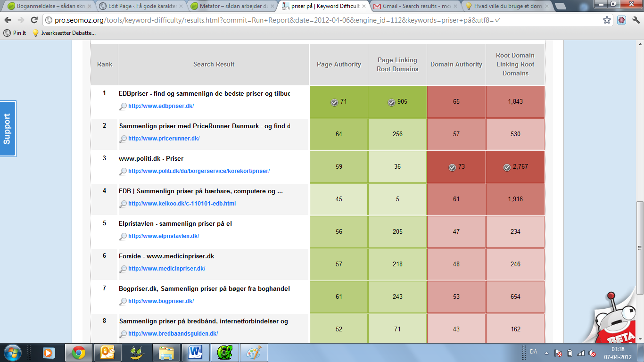Open Word from taskbar

[x=195, y=353]
